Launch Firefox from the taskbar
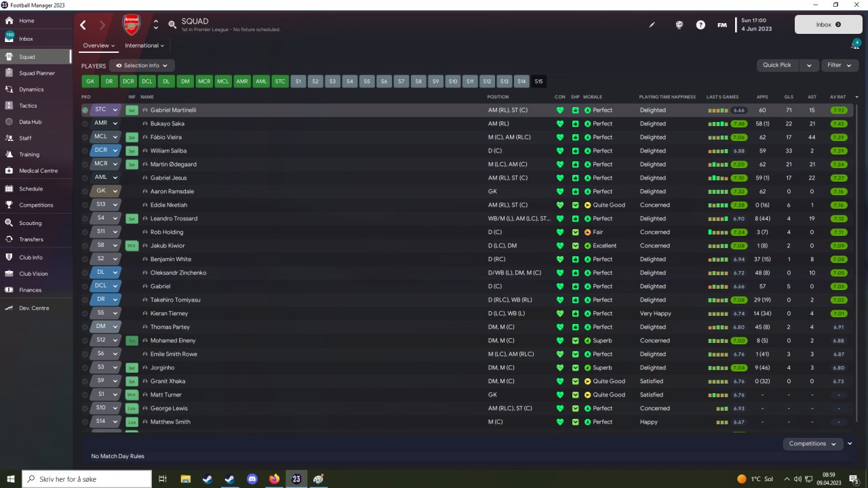This screenshot has height=488, width=868. pos(274,479)
